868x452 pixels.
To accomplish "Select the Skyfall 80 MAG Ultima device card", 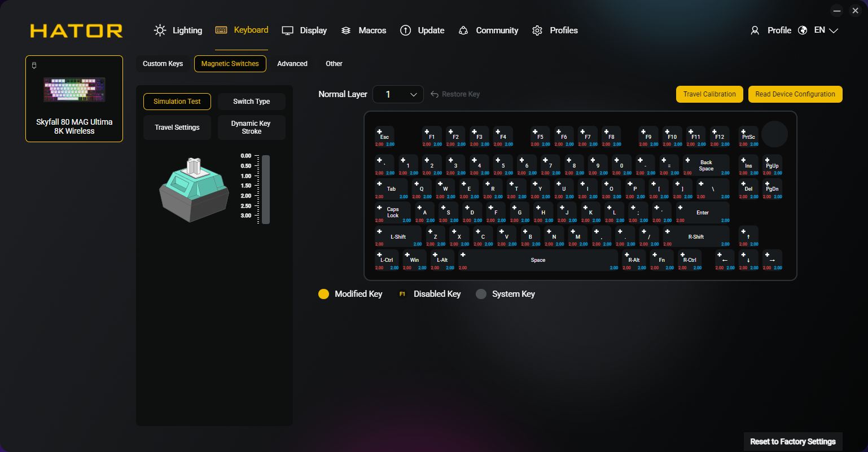I will pos(74,99).
